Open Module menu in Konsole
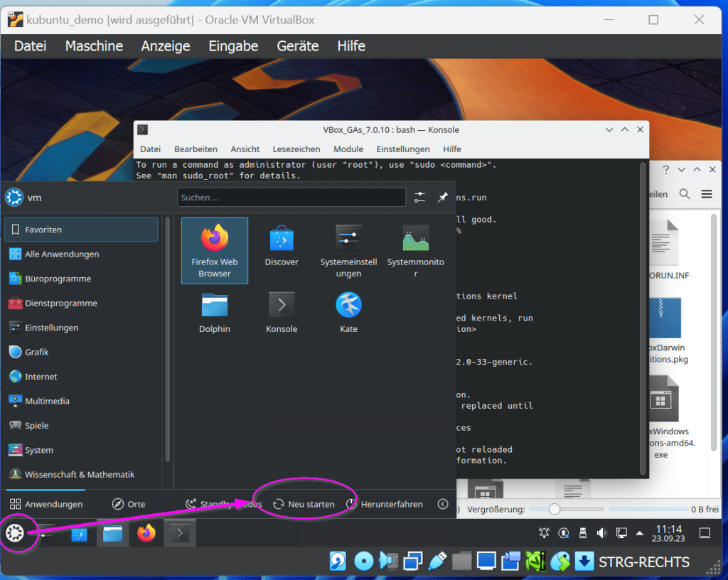The image size is (728, 580). tap(348, 149)
